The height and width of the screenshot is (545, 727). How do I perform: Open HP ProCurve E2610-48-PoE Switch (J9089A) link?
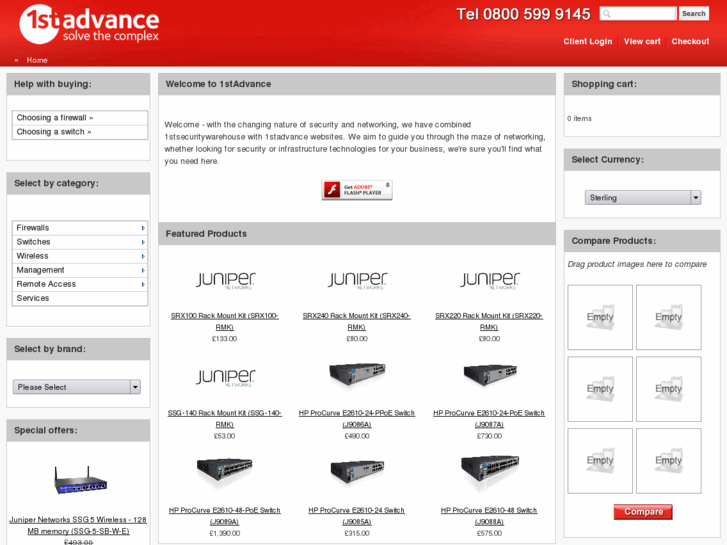224,516
